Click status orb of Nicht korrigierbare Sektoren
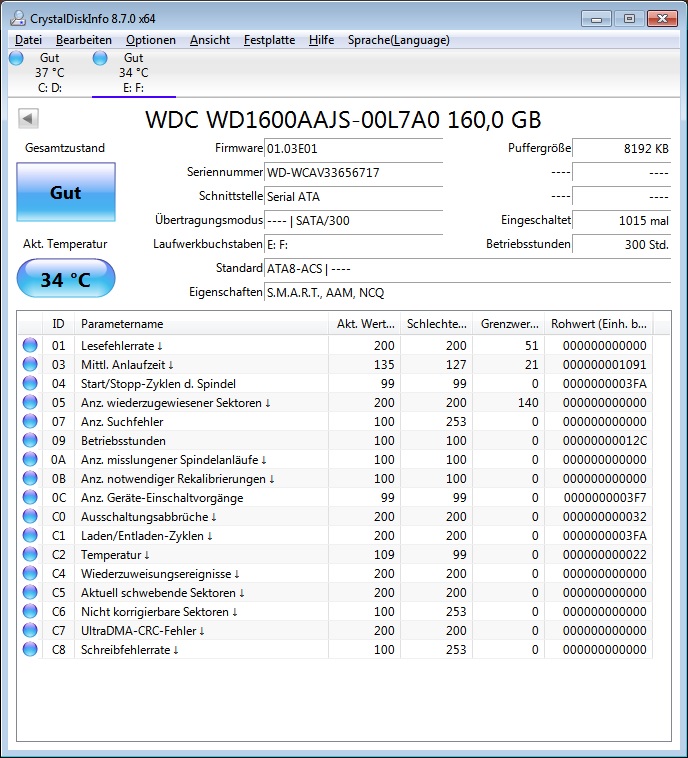The image size is (688, 758). point(30,612)
